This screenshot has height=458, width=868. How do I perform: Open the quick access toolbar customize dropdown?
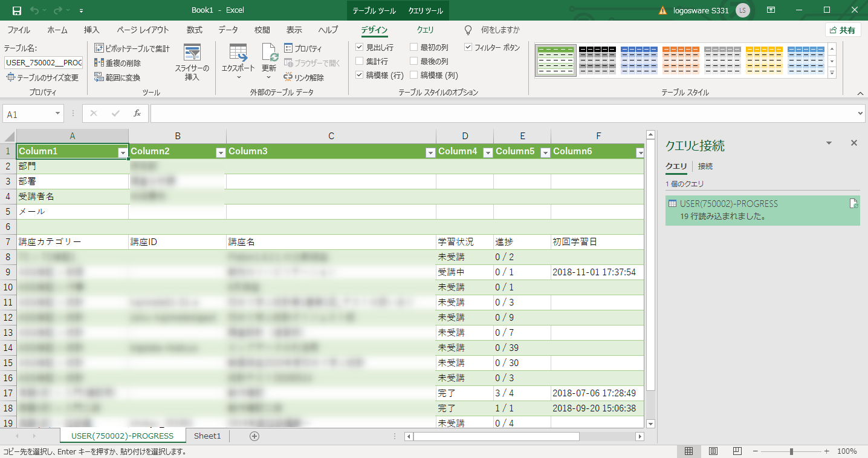click(x=82, y=10)
